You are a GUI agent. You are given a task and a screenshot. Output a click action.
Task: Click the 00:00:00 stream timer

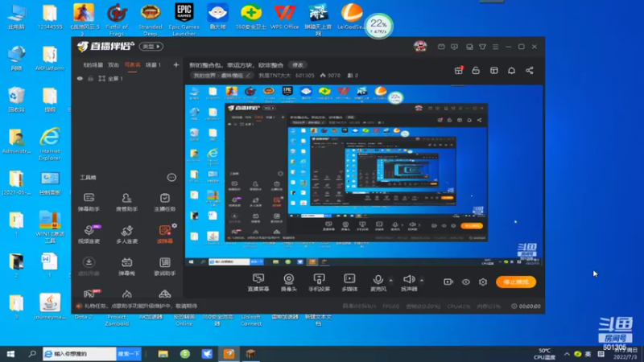(526, 306)
